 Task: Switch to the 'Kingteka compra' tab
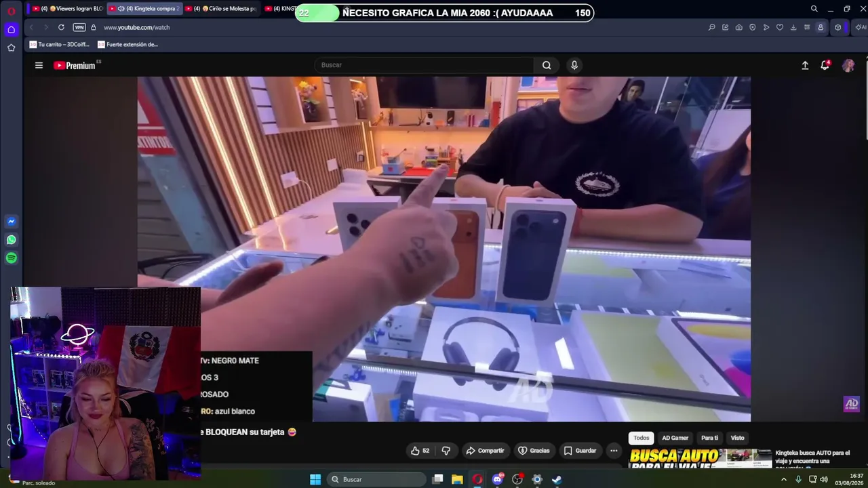point(144,9)
